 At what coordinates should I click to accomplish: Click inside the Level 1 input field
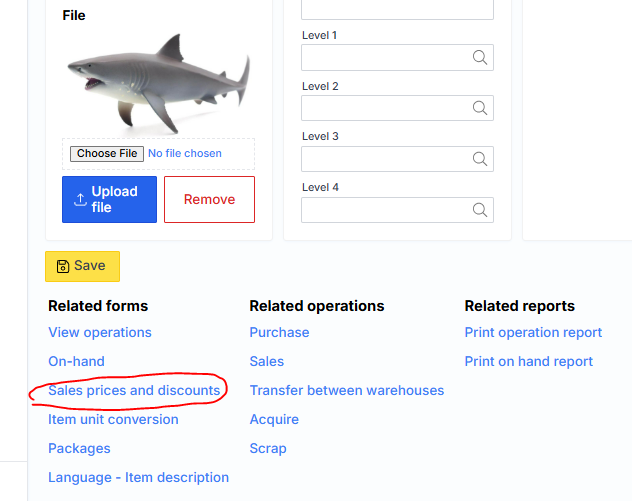[x=385, y=58]
